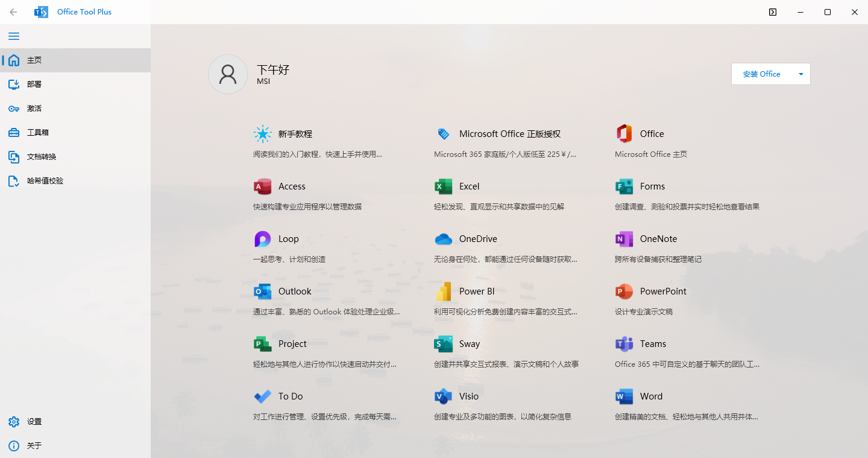Click the Power BI description 利用可视化分析
The image size is (868, 458).
(506, 312)
